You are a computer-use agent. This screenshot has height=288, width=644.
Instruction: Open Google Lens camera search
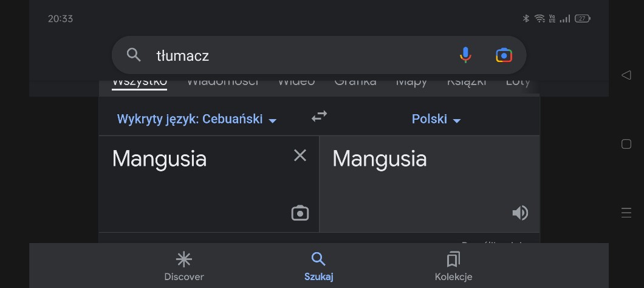pos(504,55)
